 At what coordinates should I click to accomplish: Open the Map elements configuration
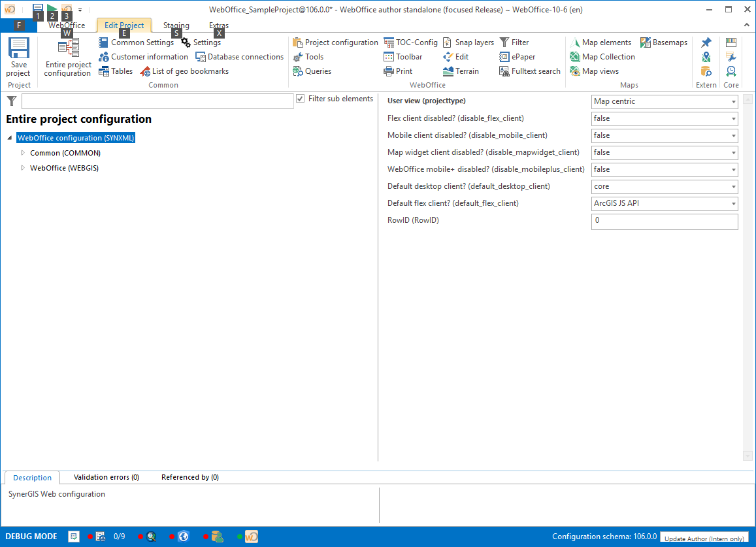[600, 42]
